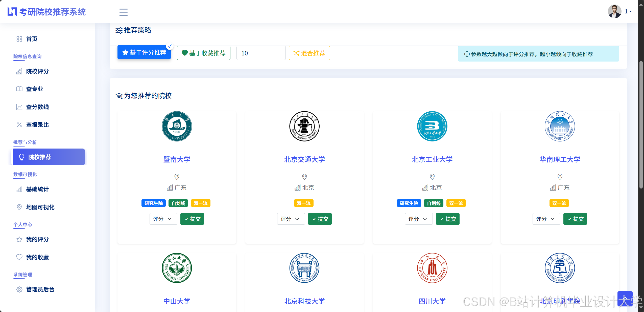Click the South China University of Technology logo
The height and width of the screenshot is (312, 644).
(x=559, y=126)
